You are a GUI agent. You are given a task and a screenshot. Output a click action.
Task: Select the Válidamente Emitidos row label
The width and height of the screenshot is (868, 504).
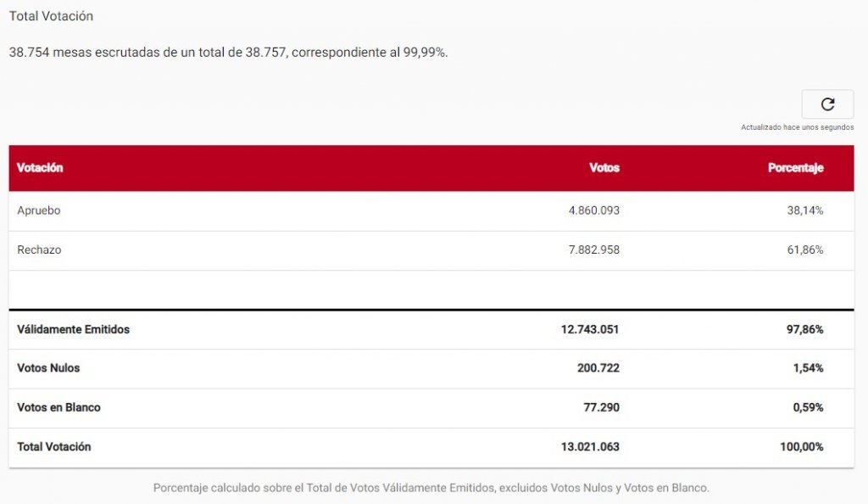tap(74, 329)
